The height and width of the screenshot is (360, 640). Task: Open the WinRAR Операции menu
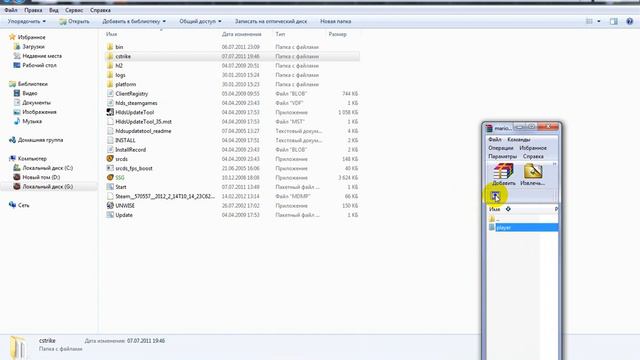click(x=501, y=148)
